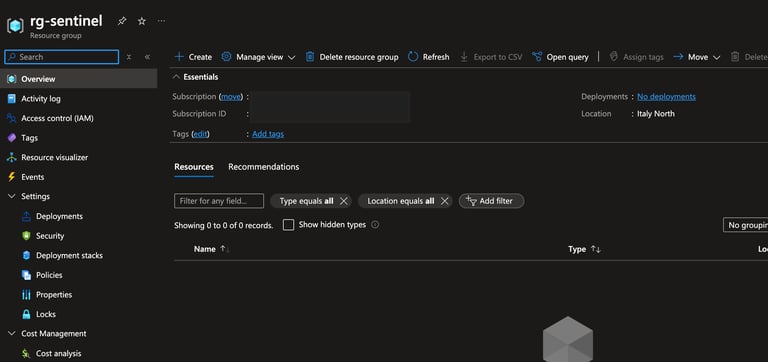Open the more options ellipsis next to title

162,21
